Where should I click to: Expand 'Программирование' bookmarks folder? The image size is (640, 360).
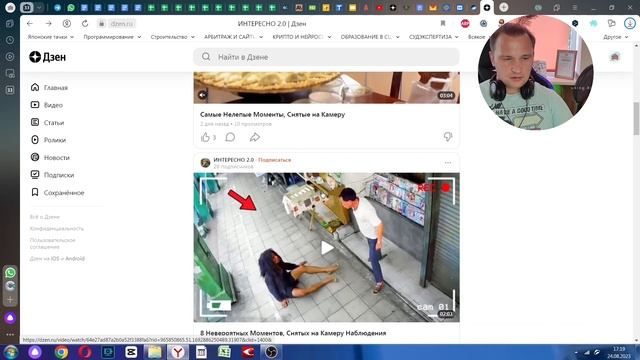(x=112, y=37)
